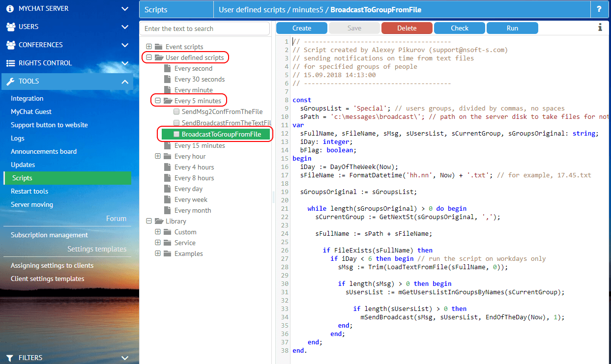Screen dimensions: 611x364
Task: Click the Filters funnel icon
Action: 10,358
